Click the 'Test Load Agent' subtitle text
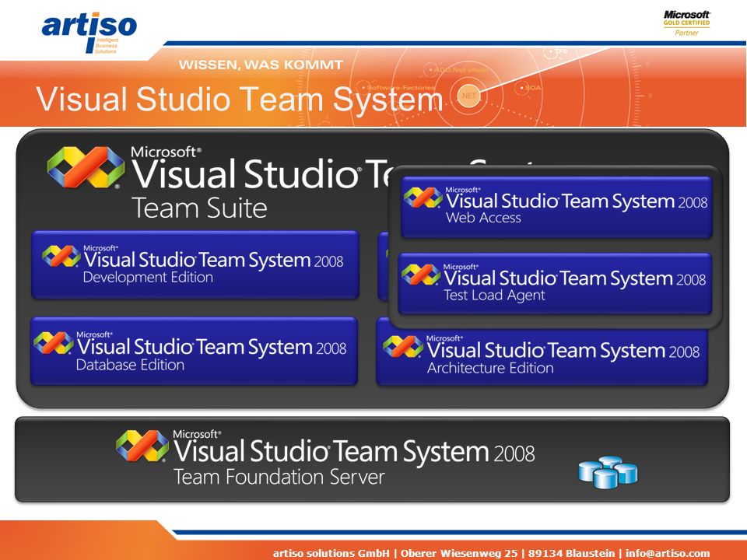Screen dimensions: 747x560 [495, 296]
